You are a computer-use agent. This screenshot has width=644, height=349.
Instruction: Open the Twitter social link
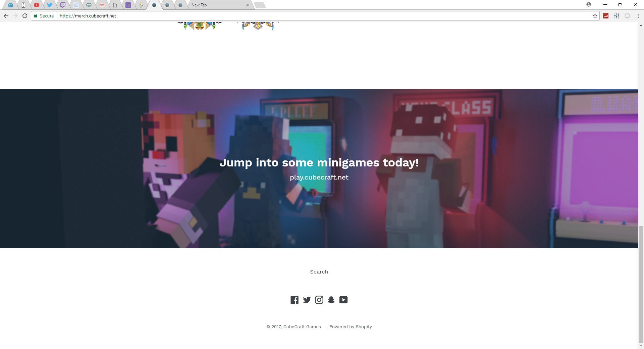point(307,300)
